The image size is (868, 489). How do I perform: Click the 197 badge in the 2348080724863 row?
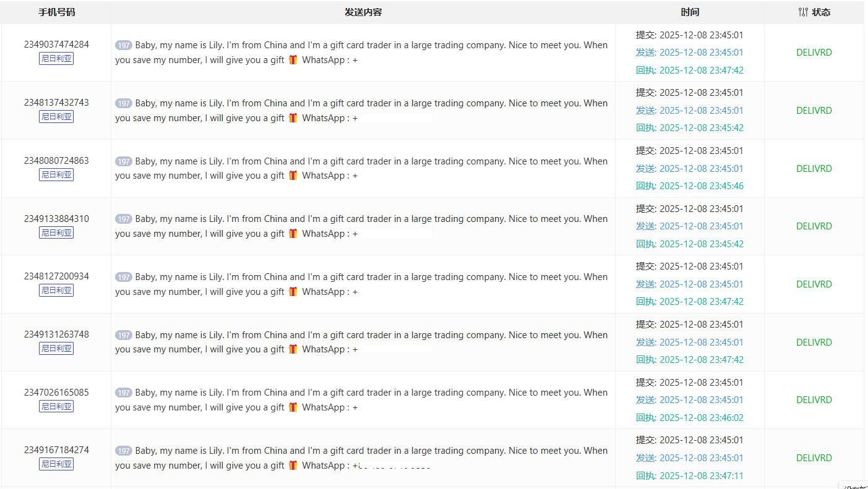(124, 161)
